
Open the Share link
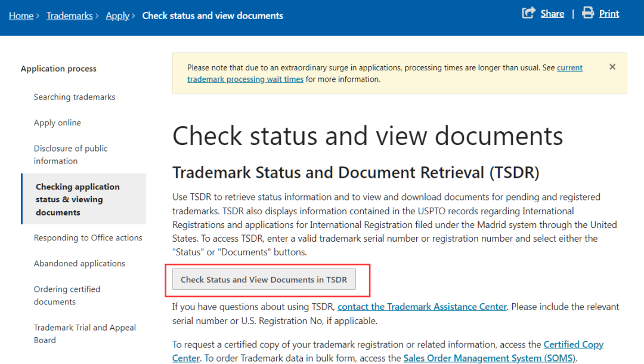point(552,14)
